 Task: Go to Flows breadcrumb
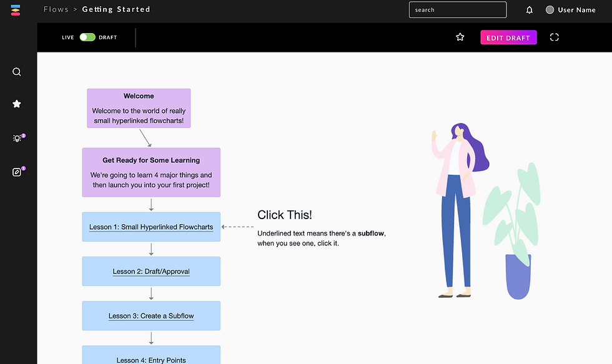click(x=56, y=9)
